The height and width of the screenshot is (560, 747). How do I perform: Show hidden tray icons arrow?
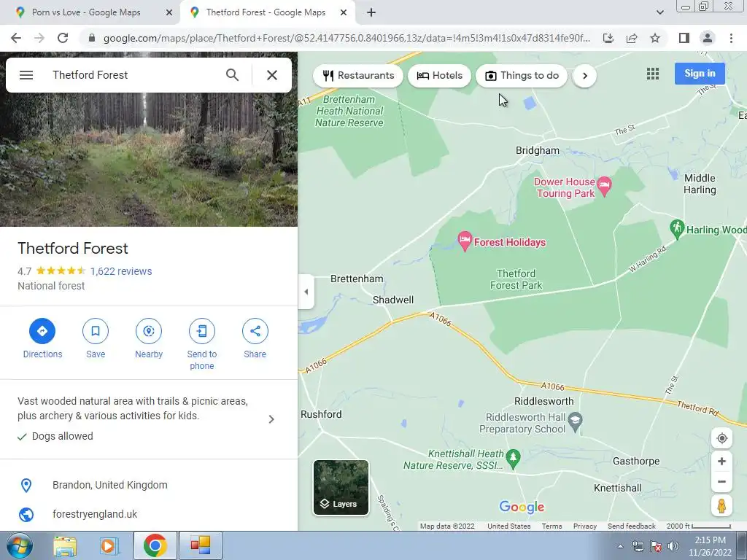pos(620,546)
